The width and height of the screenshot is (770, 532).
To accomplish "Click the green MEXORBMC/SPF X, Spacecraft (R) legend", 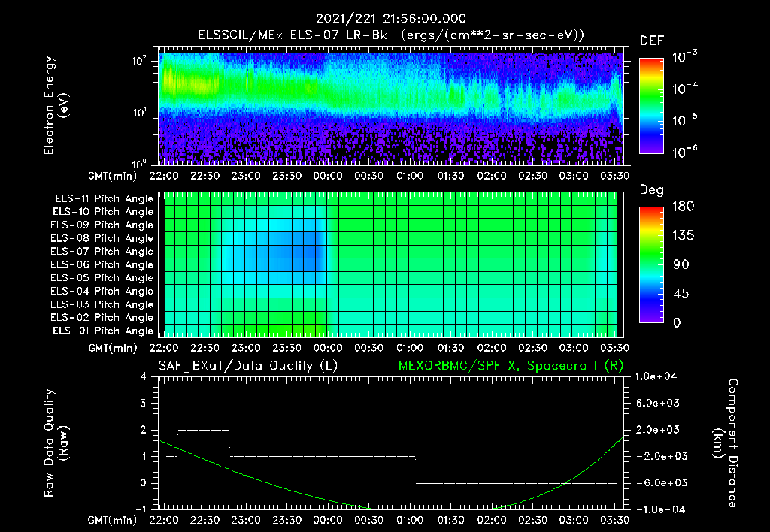I will coord(511,366).
